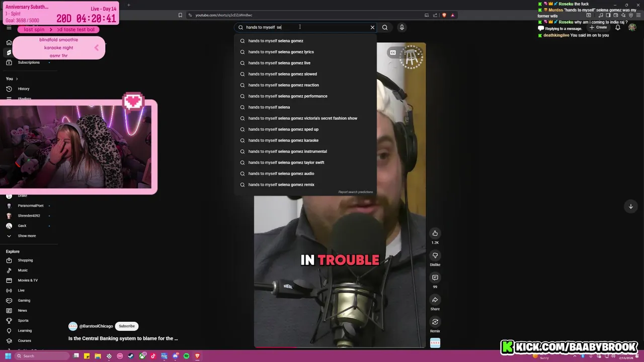Open Shopping under Explore
The image size is (644, 362).
click(25, 260)
